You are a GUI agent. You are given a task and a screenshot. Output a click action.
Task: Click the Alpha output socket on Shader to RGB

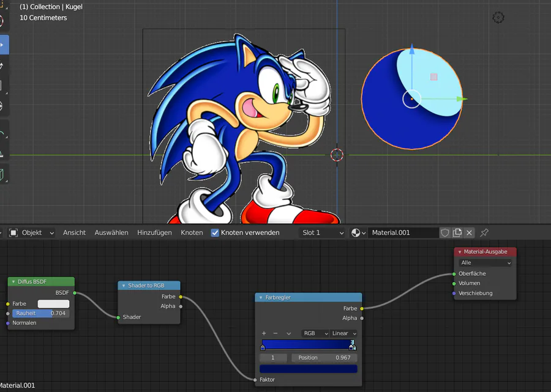[x=181, y=306]
